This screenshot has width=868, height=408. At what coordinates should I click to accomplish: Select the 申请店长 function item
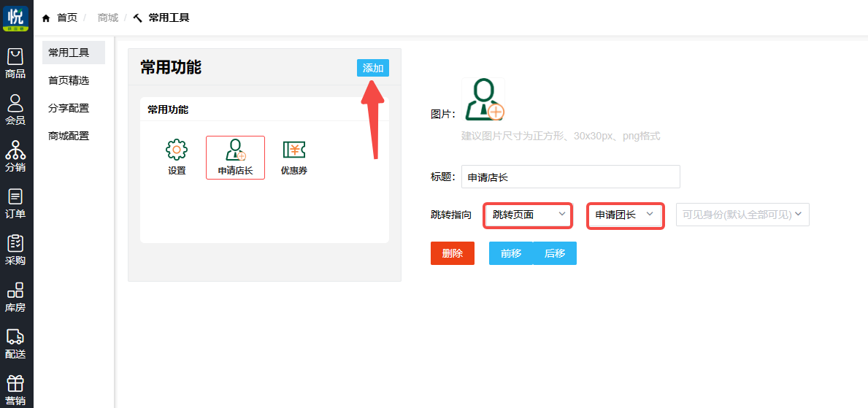pos(235,158)
